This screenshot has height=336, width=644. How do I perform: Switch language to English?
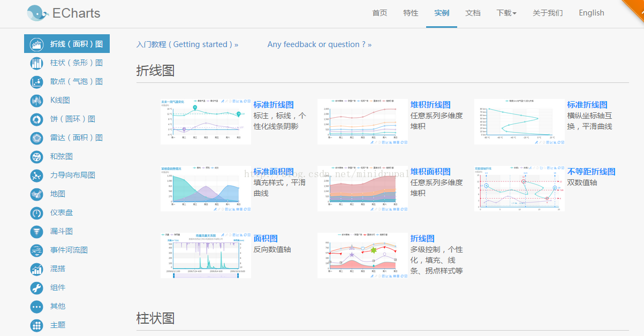coord(592,13)
